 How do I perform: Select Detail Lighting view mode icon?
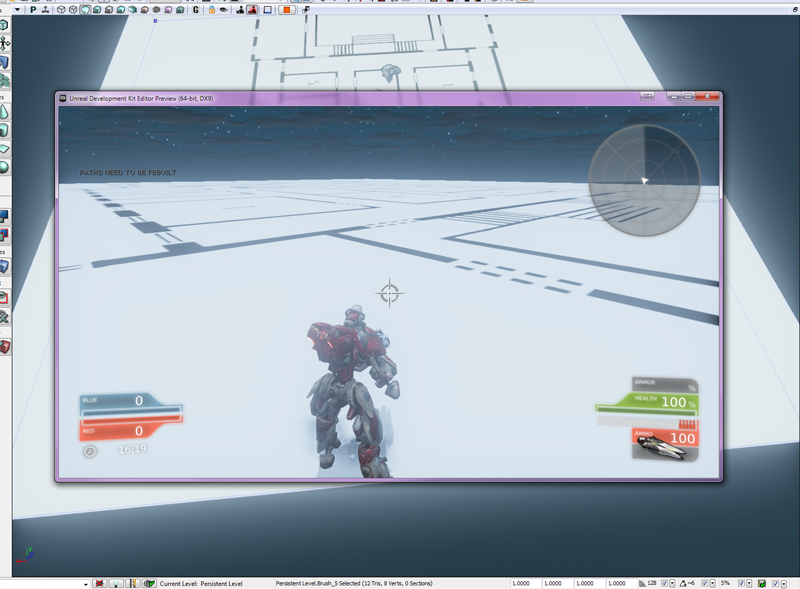(109, 10)
